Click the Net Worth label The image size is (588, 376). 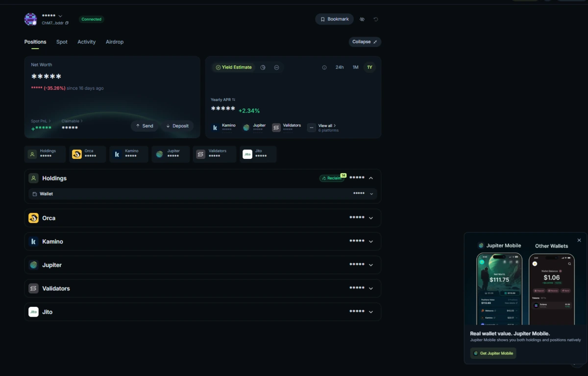(42, 65)
